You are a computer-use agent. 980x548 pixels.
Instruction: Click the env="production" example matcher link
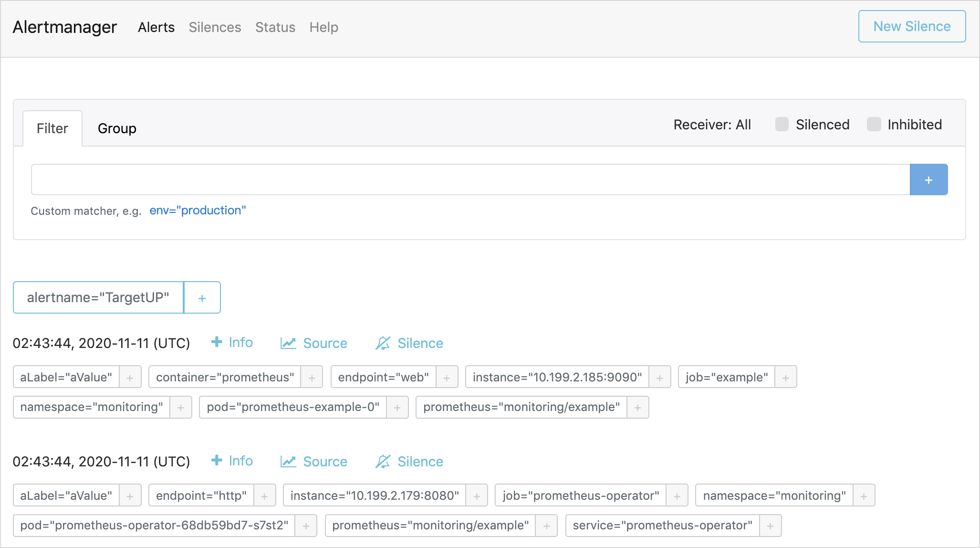point(198,211)
